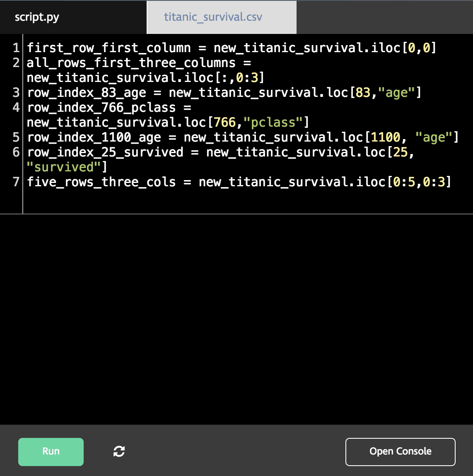The height and width of the screenshot is (476, 473).
Task: Click line number 5 in the gutter
Action: pos(16,137)
